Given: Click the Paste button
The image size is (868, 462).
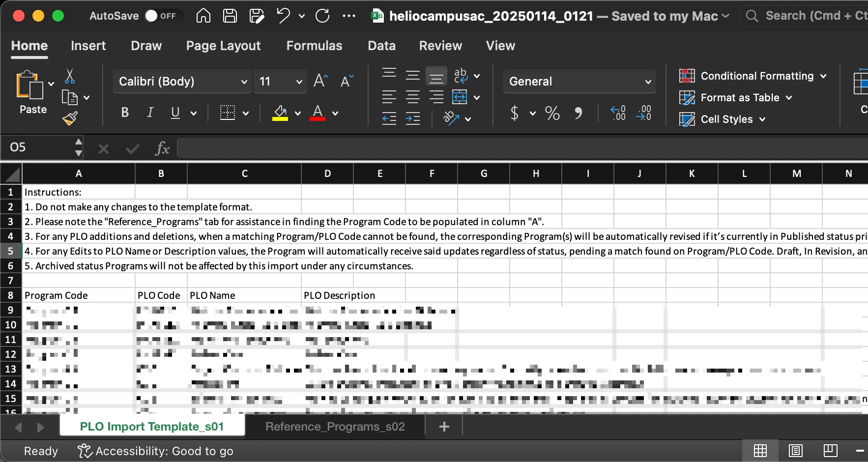Looking at the screenshot, I should point(32,93).
